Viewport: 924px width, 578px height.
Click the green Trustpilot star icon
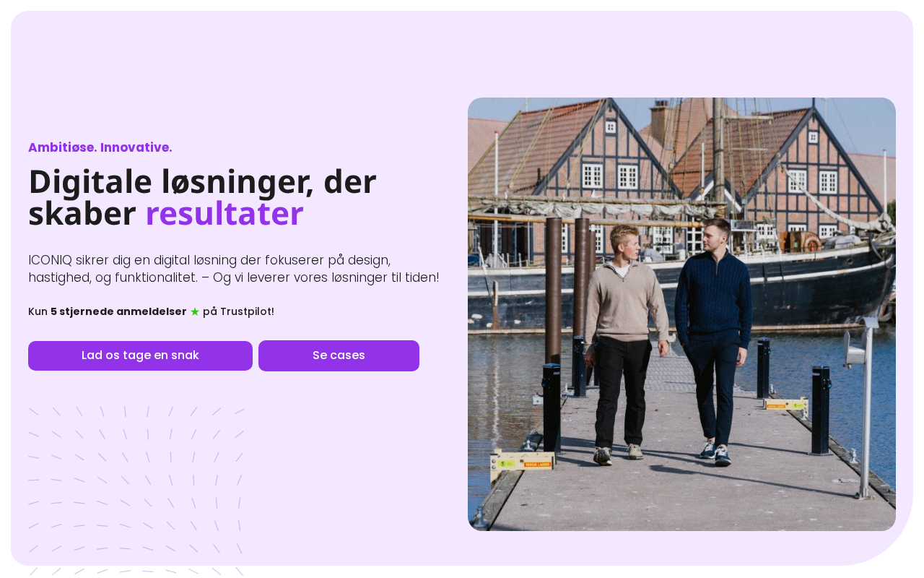click(x=195, y=311)
